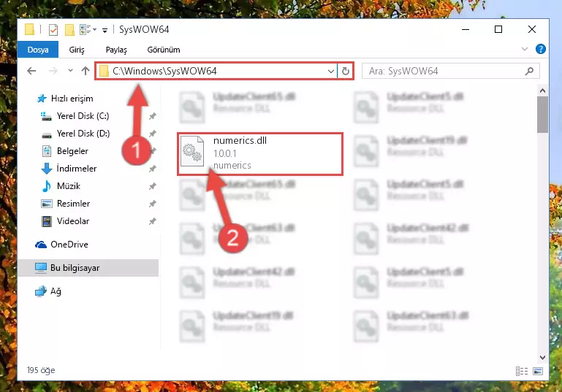The width and height of the screenshot is (562, 392).
Task: Click the folder system icon in title bar
Action: tap(29, 29)
